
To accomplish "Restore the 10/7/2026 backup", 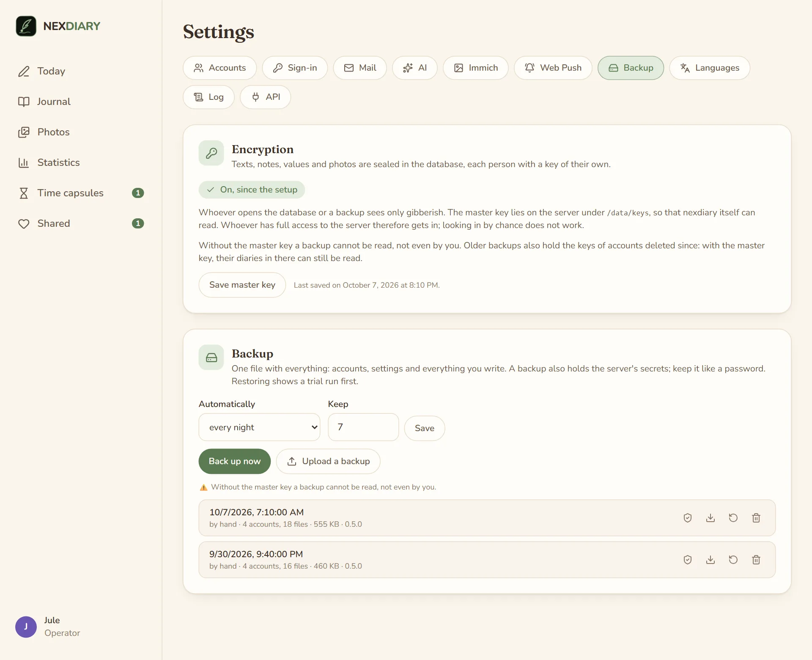I will [733, 518].
